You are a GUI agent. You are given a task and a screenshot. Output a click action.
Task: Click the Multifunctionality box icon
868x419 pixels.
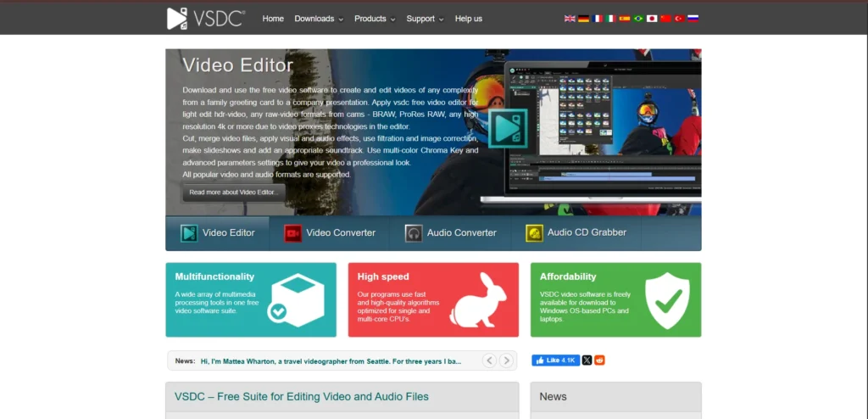pyautogui.click(x=298, y=299)
